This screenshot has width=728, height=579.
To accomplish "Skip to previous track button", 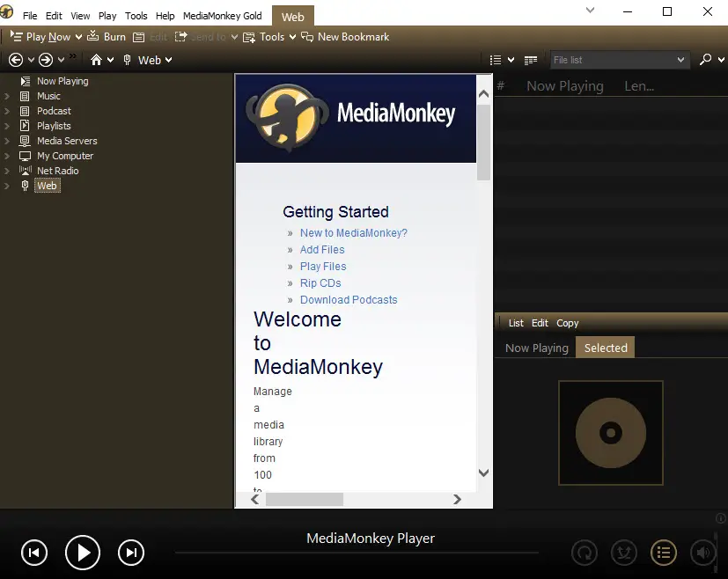I will [x=34, y=553].
